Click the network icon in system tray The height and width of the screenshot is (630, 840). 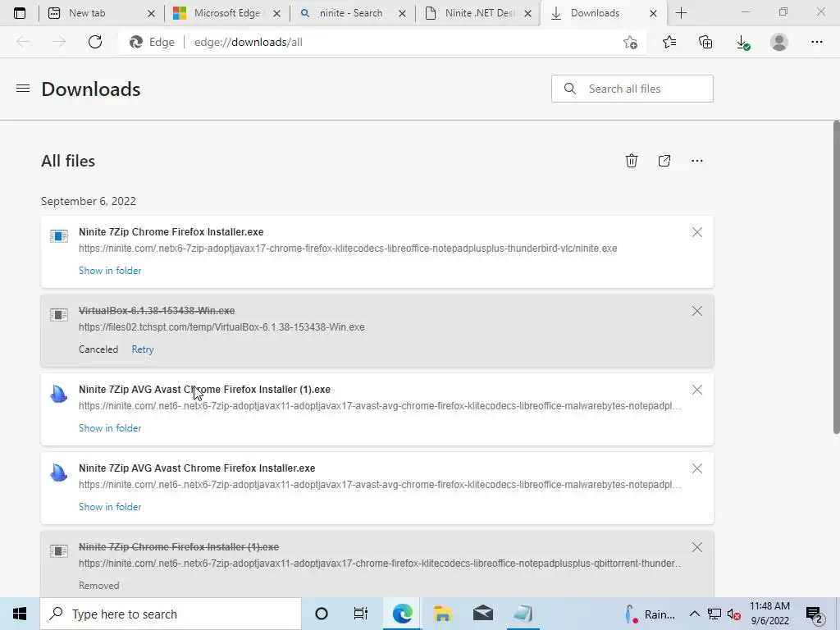pyautogui.click(x=714, y=614)
